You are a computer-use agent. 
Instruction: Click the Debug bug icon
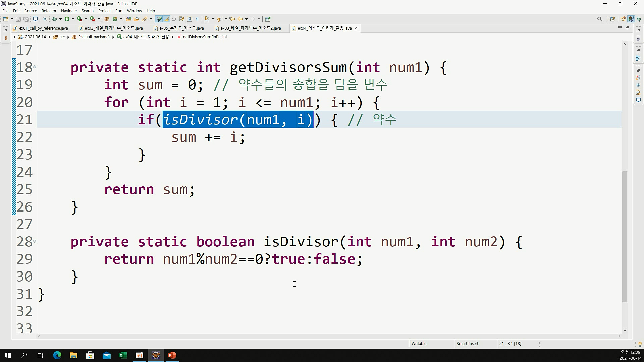tap(54, 19)
